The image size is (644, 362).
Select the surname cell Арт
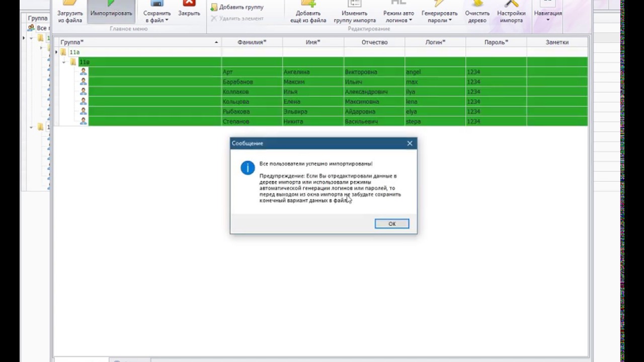tap(252, 72)
